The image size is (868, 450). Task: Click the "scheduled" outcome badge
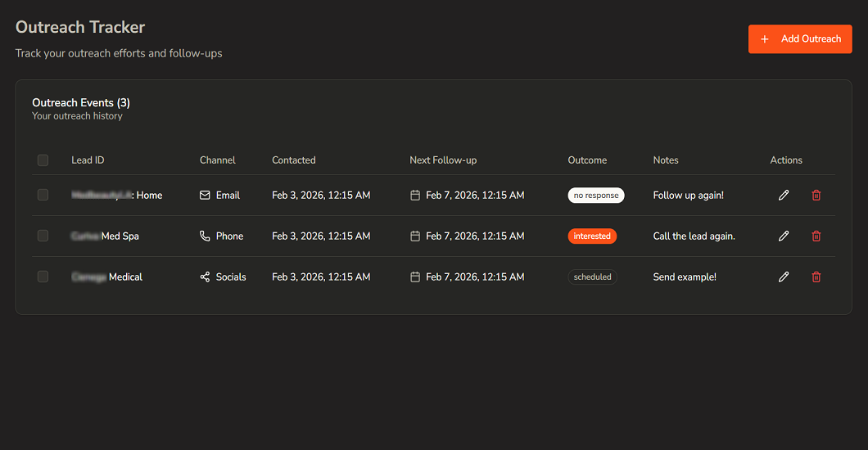(592, 277)
